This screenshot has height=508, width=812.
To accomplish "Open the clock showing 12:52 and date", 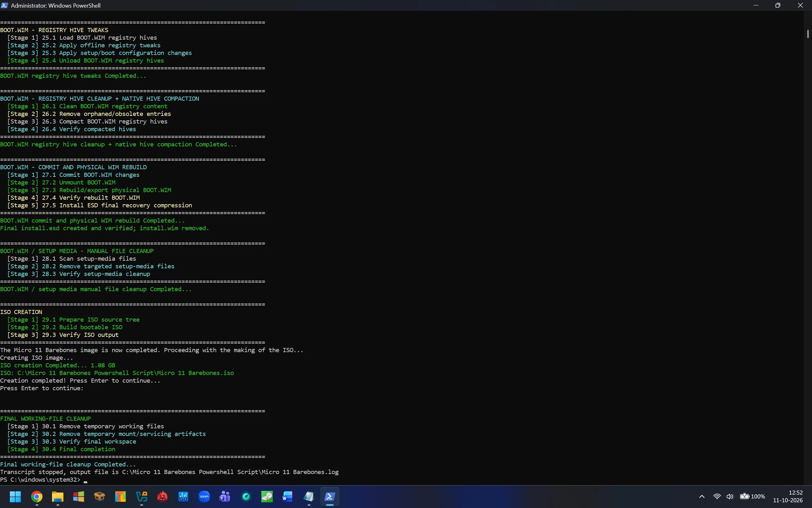I will 788,497.
